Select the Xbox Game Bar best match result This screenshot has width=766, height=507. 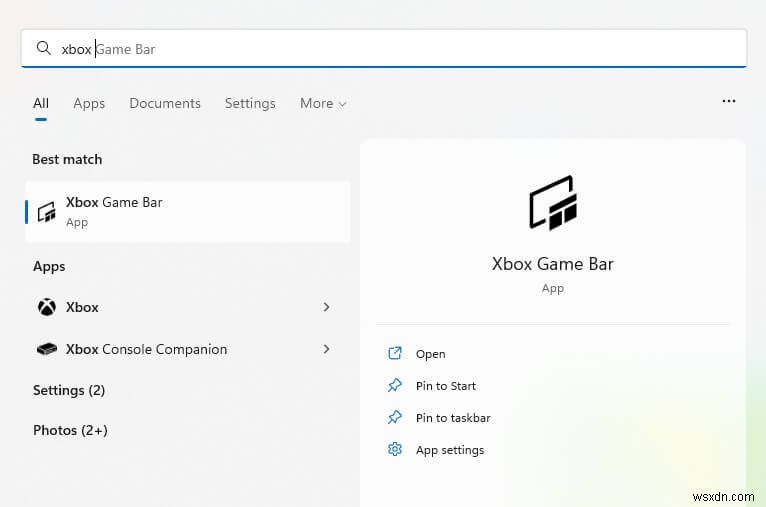coord(188,212)
